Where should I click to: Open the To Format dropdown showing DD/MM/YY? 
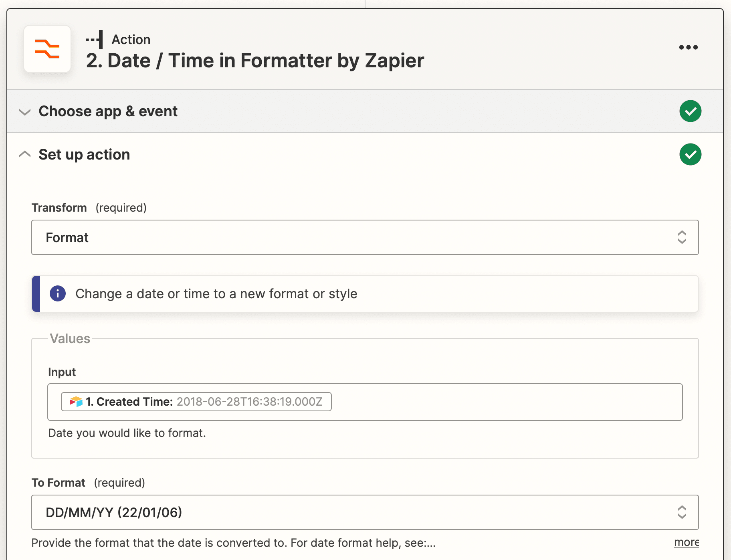click(353, 512)
